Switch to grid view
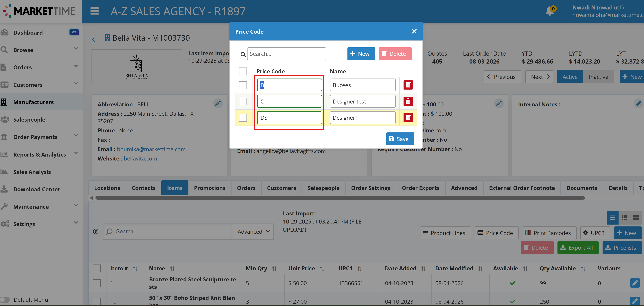Viewport: 644px width, 306px height. [x=636, y=218]
